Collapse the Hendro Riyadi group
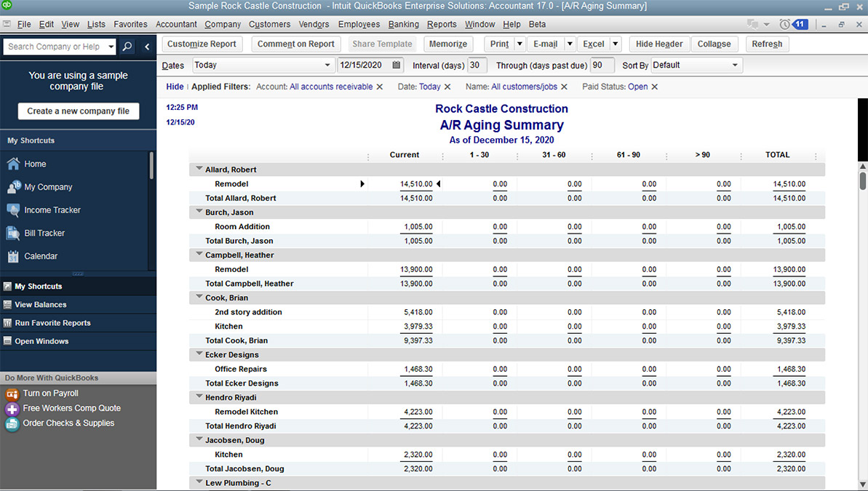Image resolution: width=868 pixels, height=491 pixels. (x=199, y=396)
